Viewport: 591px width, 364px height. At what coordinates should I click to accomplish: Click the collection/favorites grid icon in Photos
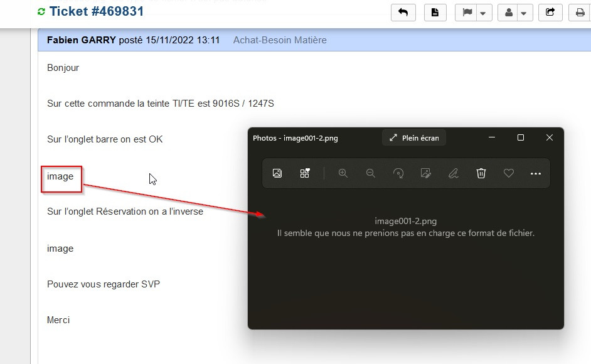click(x=305, y=173)
